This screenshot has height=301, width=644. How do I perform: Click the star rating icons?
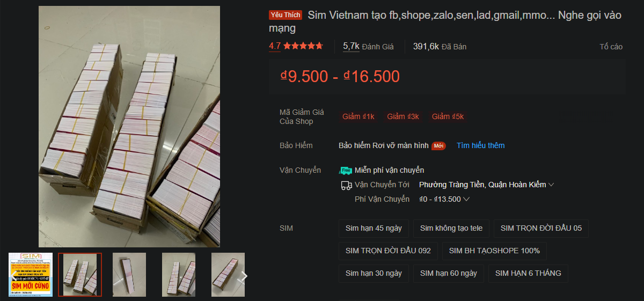point(303,46)
